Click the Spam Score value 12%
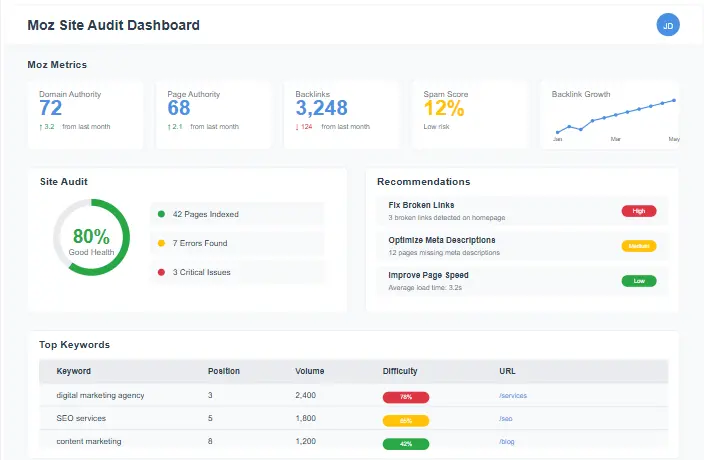The width and height of the screenshot is (704, 460). click(x=444, y=108)
